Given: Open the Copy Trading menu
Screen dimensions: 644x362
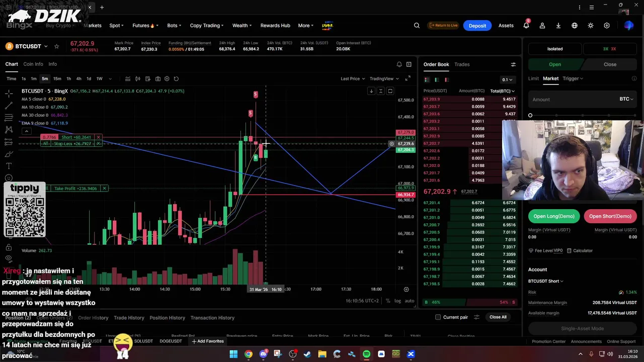Looking at the screenshot, I should 207,26.
